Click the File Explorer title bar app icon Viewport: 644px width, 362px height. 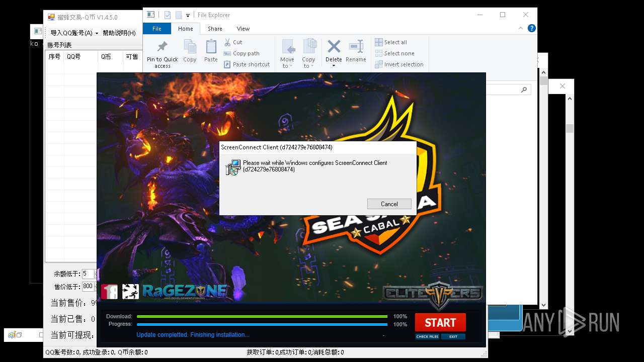pos(150,15)
